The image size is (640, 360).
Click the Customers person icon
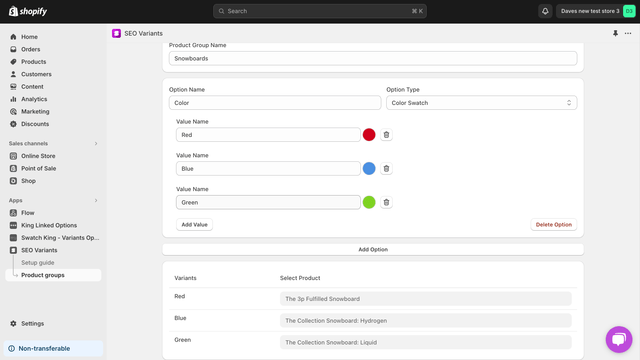[x=13, y=74]
